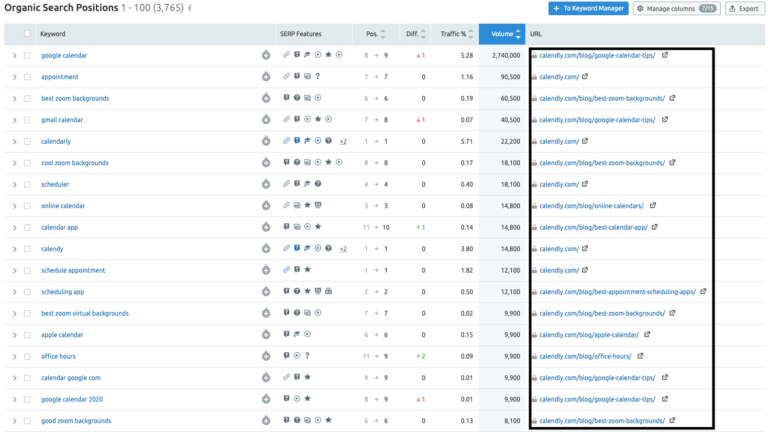
Task: Sort table by Traffic % column
Action: pos(456,34)
